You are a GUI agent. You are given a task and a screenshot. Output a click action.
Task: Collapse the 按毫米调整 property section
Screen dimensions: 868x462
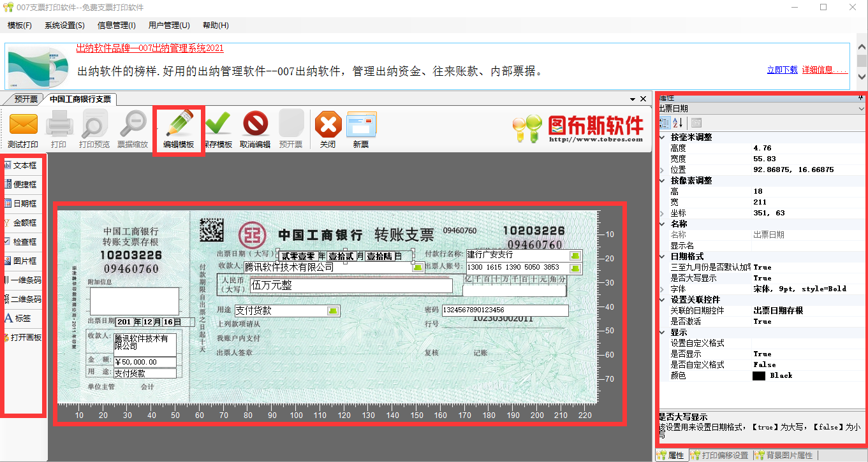coord(661,137)
